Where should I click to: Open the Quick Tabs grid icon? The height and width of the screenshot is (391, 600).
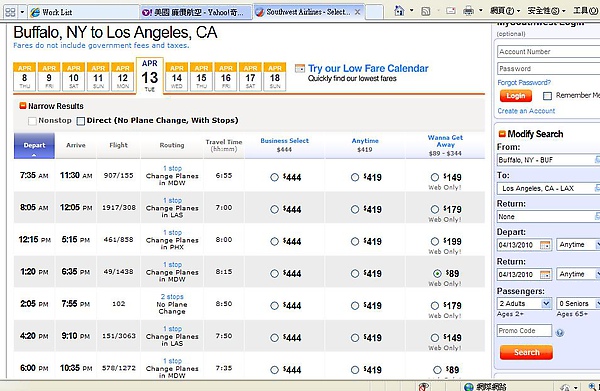10,12
